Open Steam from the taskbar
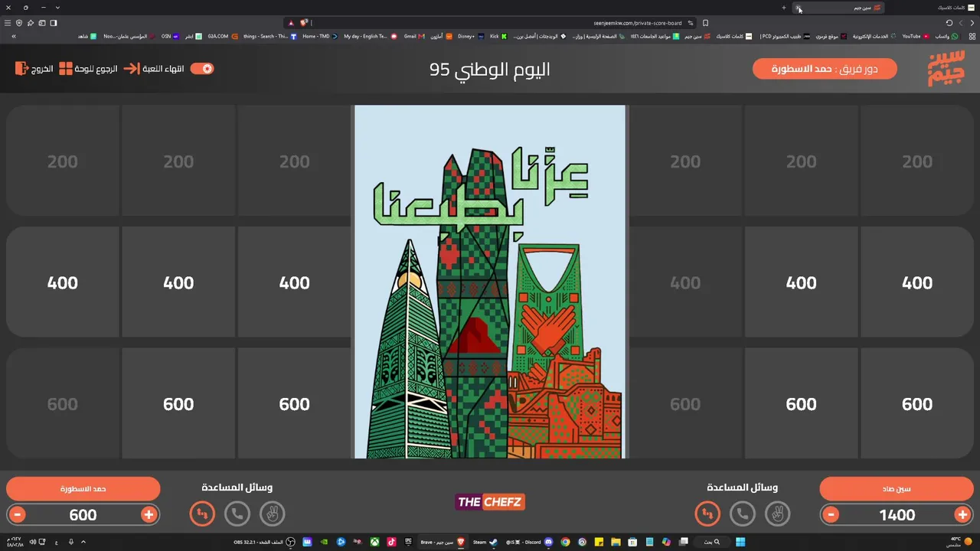Screen dimensions: 980x551 click(485, 542)
